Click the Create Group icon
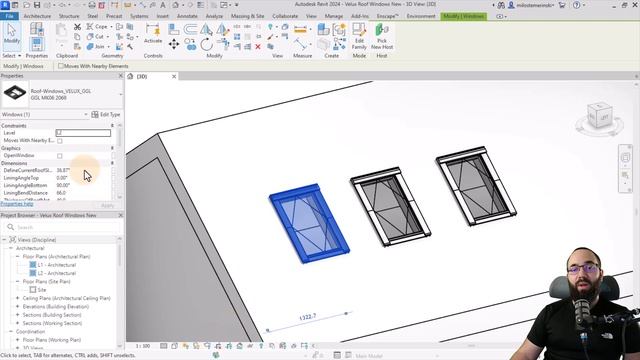 339,29
